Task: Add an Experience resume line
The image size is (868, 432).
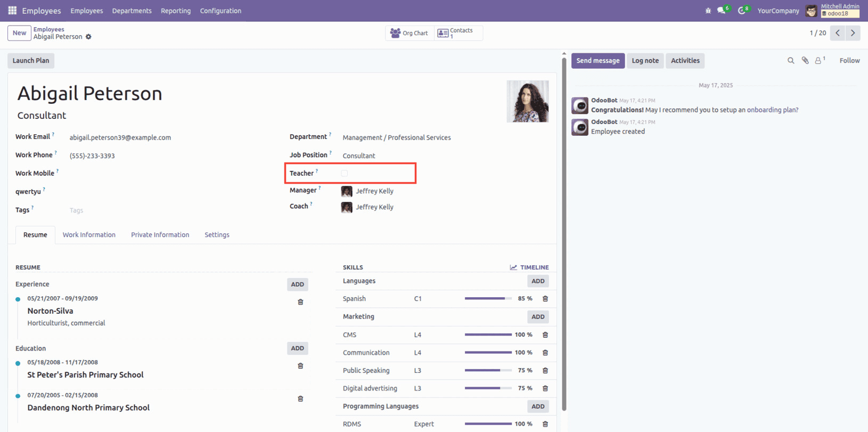Action: pyautogui.click(x=298, y=284)
